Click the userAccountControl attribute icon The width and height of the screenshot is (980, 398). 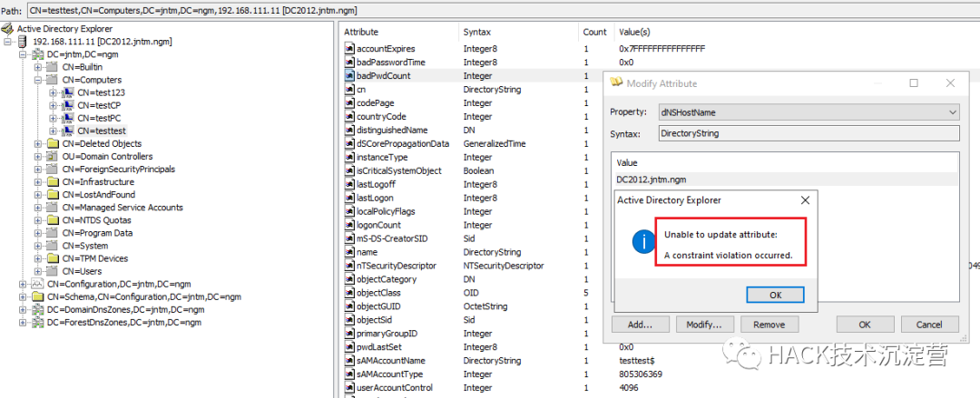click(350, 388)
